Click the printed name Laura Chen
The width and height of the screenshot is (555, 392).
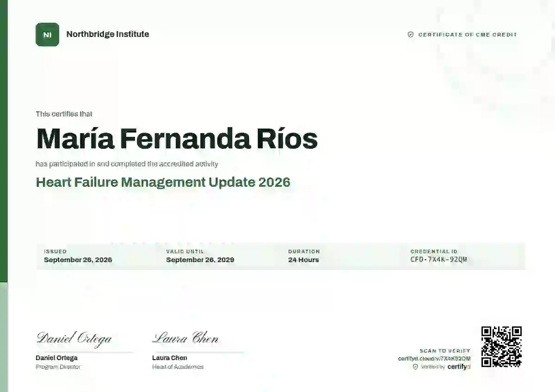(x=170, y=358)
